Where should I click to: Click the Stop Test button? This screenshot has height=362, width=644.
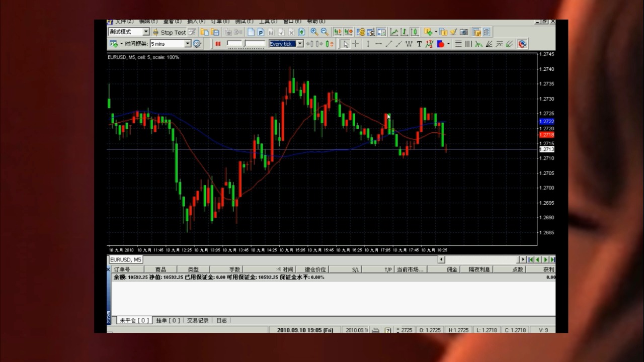[x=170, y=32]
